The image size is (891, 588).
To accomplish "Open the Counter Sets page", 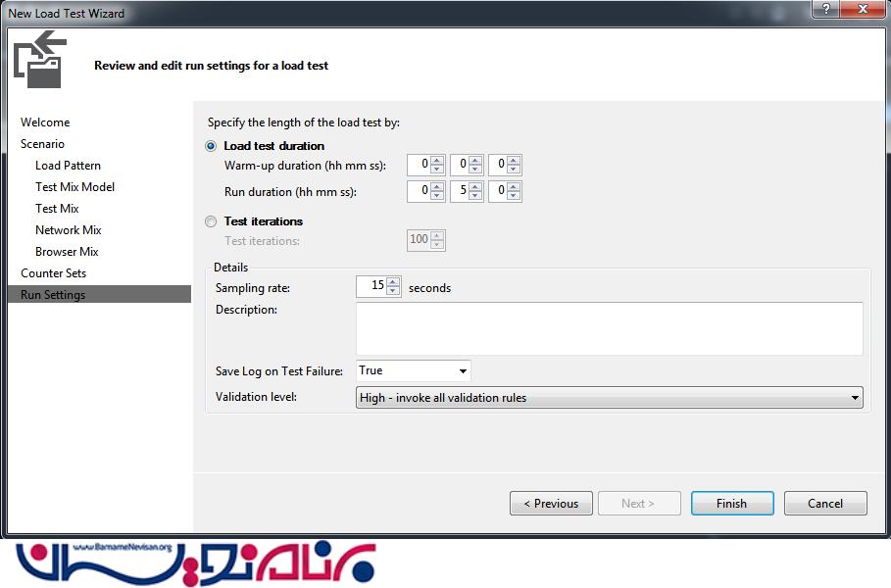I will point(53,273).
